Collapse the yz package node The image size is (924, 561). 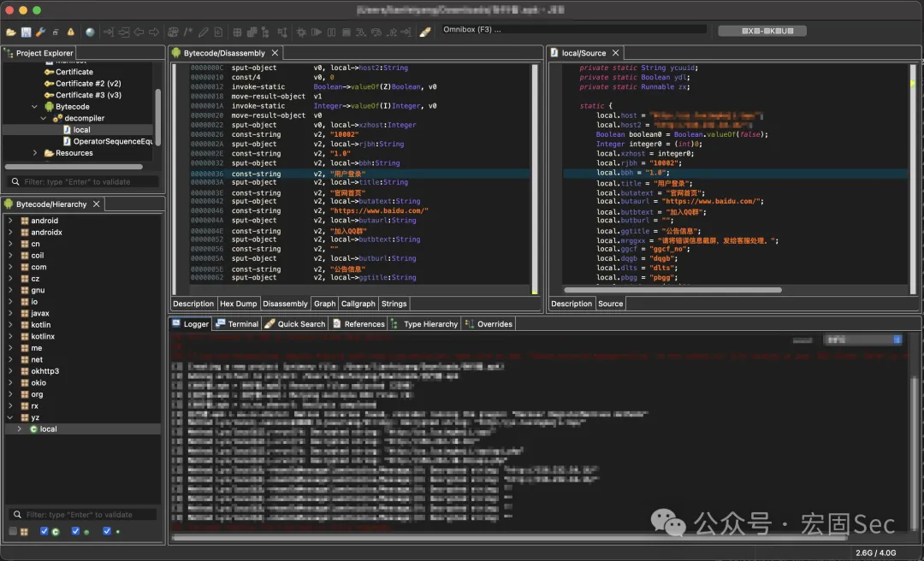pyautogui.click(x=10, y=417)
